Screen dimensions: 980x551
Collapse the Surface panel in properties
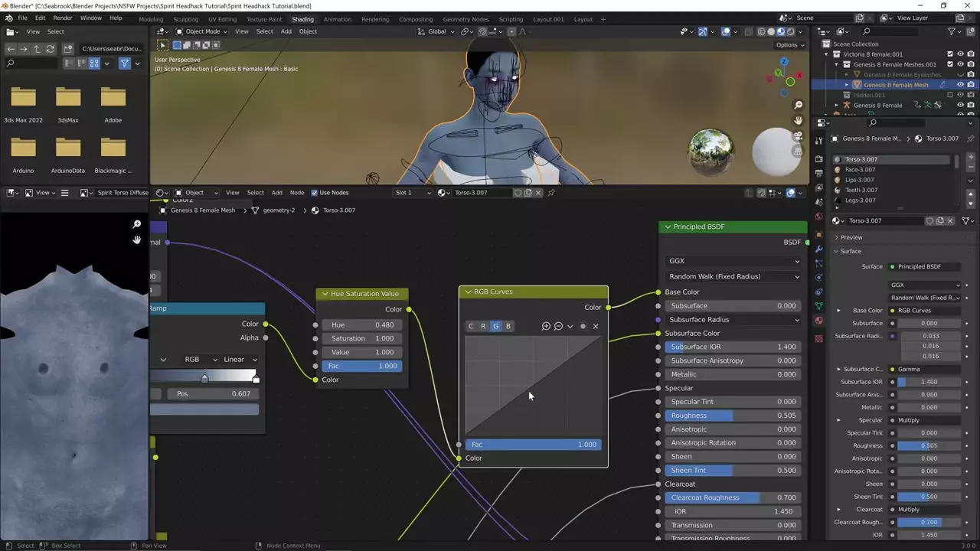point(851,251)
